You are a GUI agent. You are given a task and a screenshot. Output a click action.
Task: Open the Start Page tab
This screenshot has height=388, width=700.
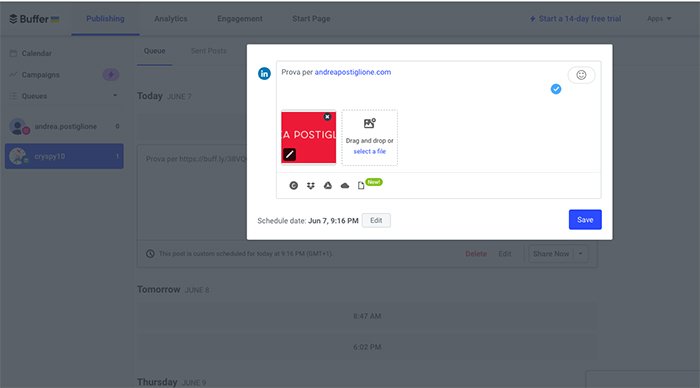click(311, 19)
